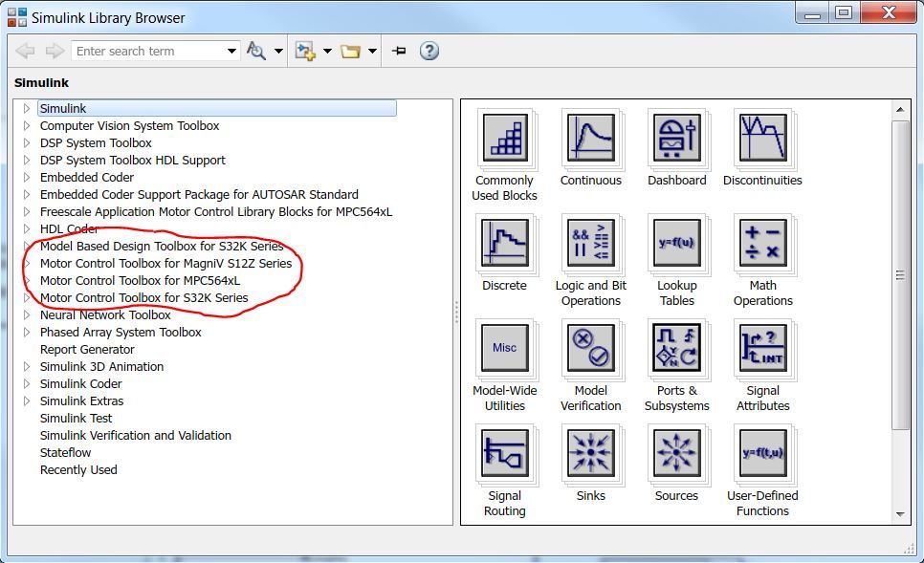The width and height of the screenshot is (924, 563).
Task: Open the Continuous blocks library
Action: (590, 138)
